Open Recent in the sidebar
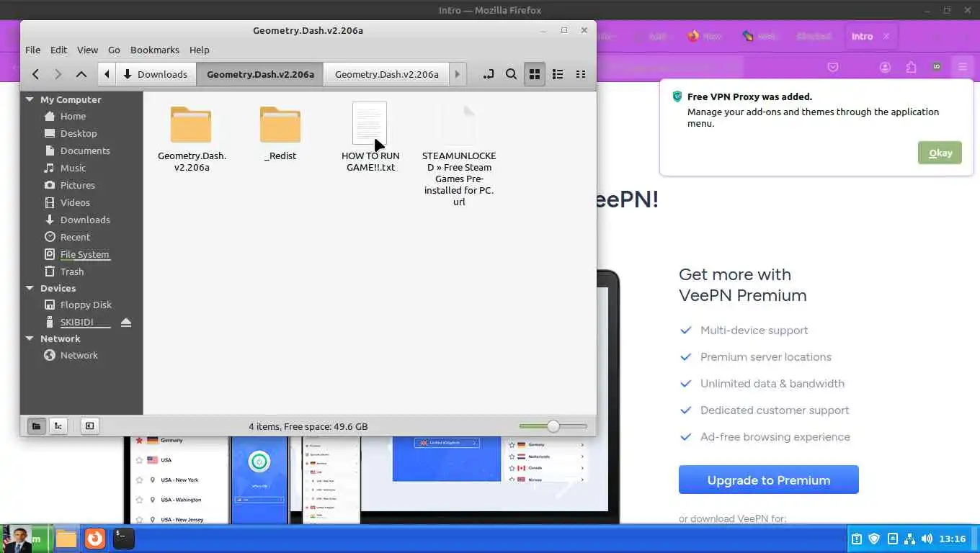980x553 pixels. coord(75,237)
